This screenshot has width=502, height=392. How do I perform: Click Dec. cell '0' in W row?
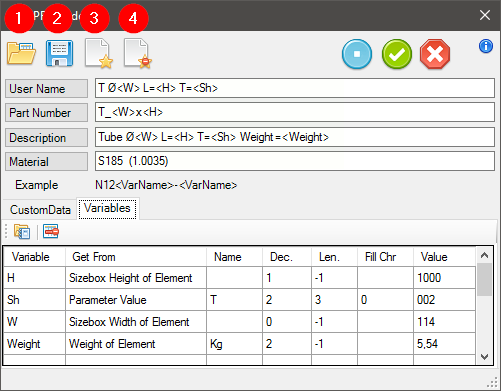287,322
